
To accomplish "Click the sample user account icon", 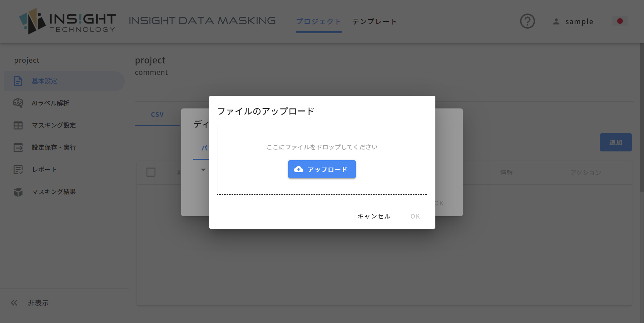I will point(556,21).
